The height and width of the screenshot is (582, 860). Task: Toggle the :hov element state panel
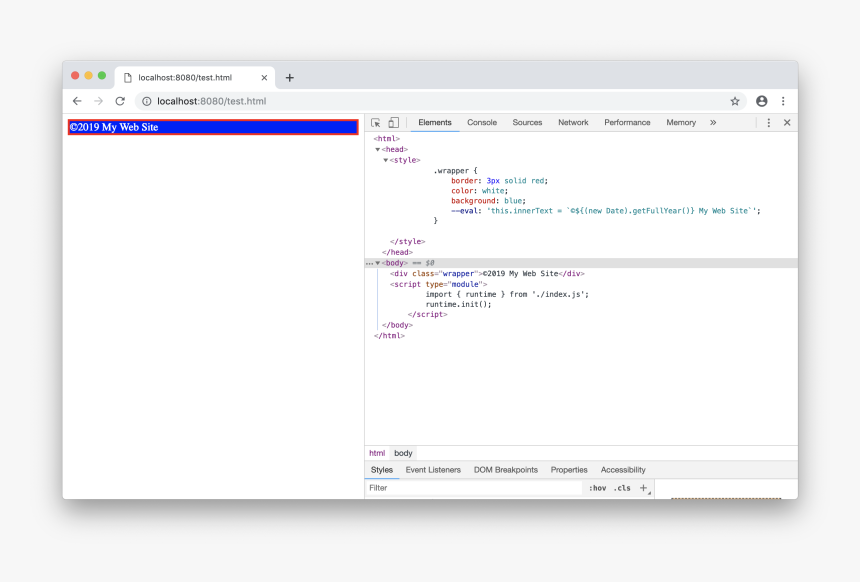(597, 488)
